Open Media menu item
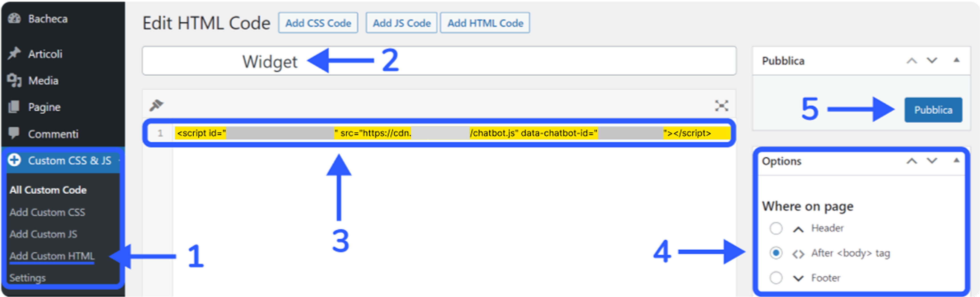 point(43,80)
